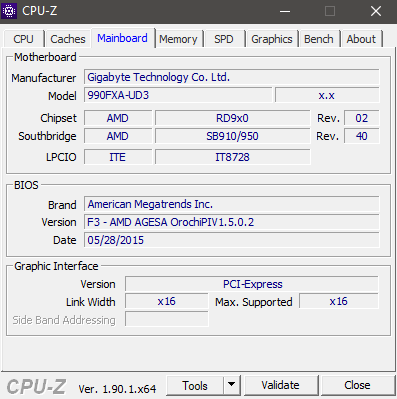The image size is (397, 399).
Task: Go to the SPD tab
Action: [x=224, y=39]
